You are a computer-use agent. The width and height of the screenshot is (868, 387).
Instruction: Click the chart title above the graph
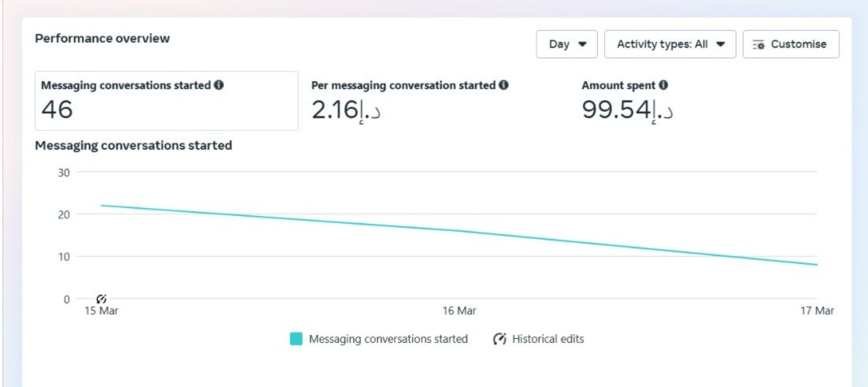pyautogui.click(x=133, y=146)
